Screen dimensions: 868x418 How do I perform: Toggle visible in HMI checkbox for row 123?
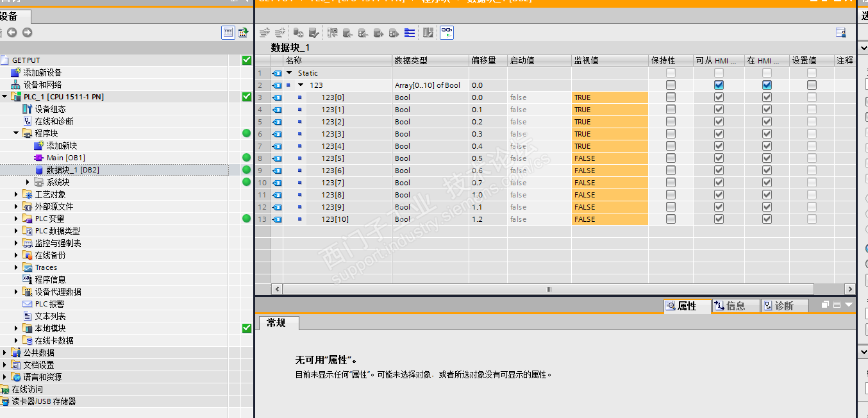tap(767, 85)
